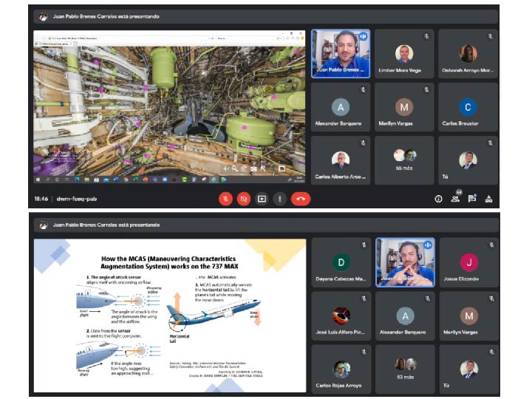The image size is (532, 399).
Task: Select Carlos Breuster's avatar tile
Action: [x=468, y=108]
